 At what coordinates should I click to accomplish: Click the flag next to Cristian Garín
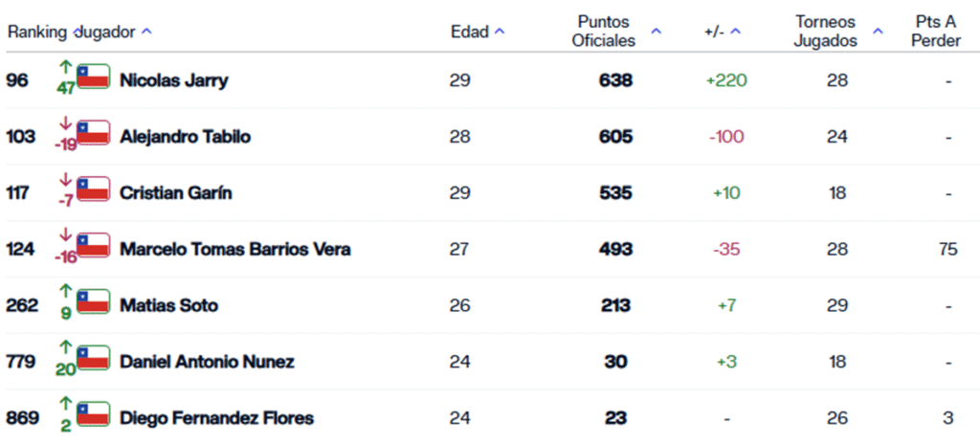94,189
